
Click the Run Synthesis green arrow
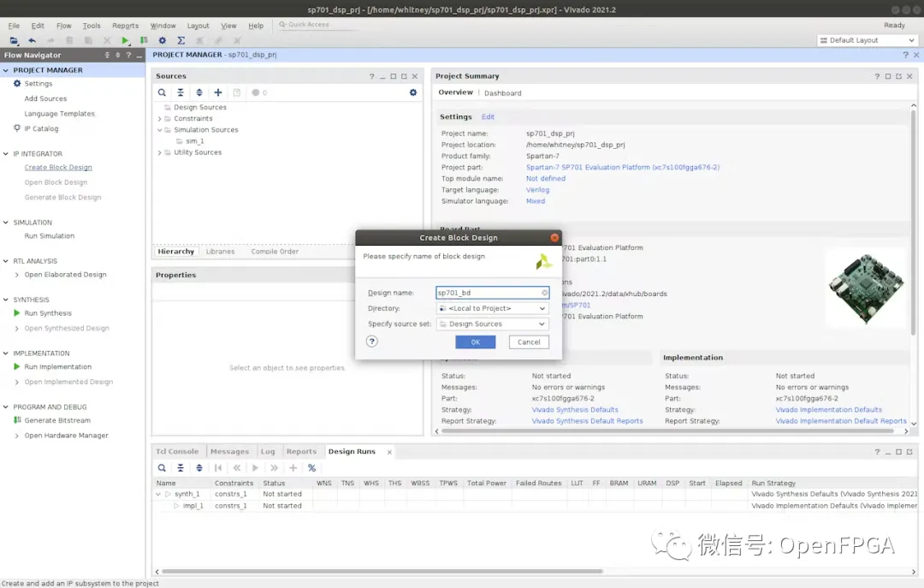(x=17, y=313)
